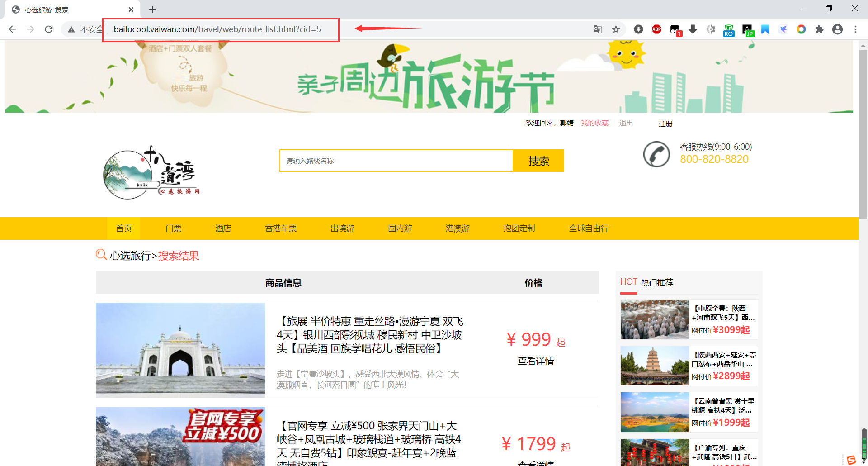
Task: Bookmark this page with the star icon
Action: [616, 29]
